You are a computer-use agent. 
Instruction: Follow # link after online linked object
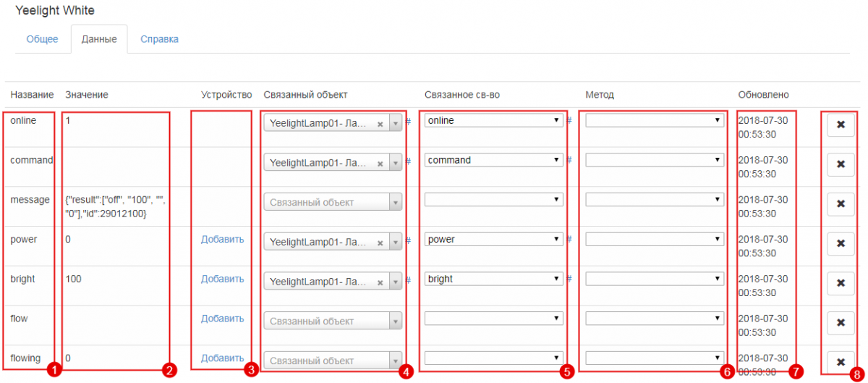click(408, 121)
